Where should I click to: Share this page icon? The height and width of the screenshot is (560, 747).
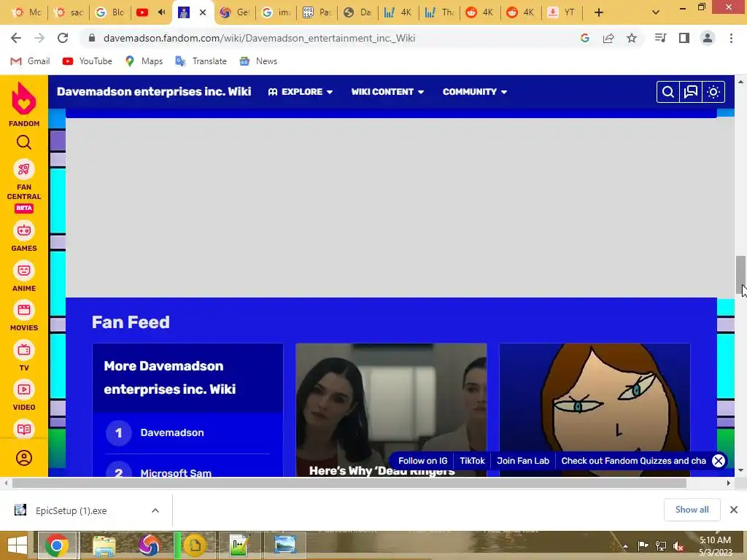click(x=608, y=38)
